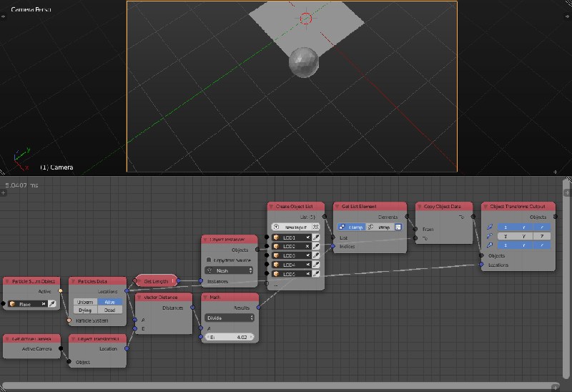Clear the LOD5 object field

308,274
